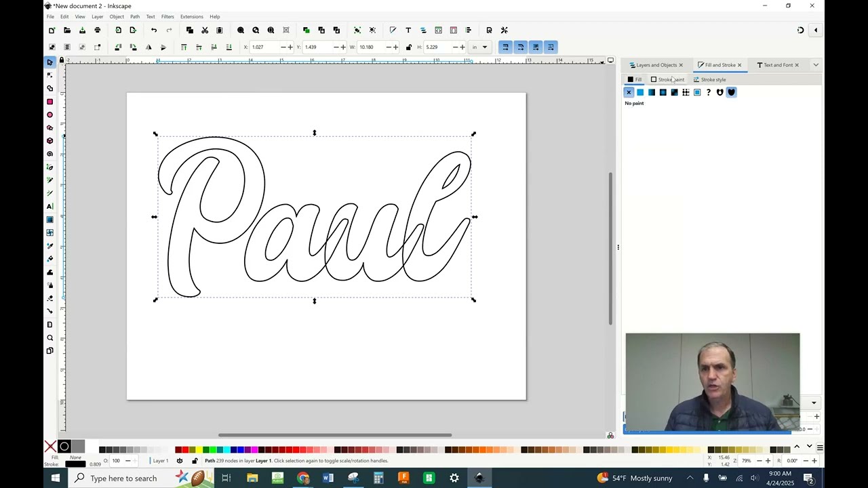Image resolution: width=868 pixels, height=488 pixels.
Task: Toggle Layer 1 visibility eye
Action: [180, 461]
